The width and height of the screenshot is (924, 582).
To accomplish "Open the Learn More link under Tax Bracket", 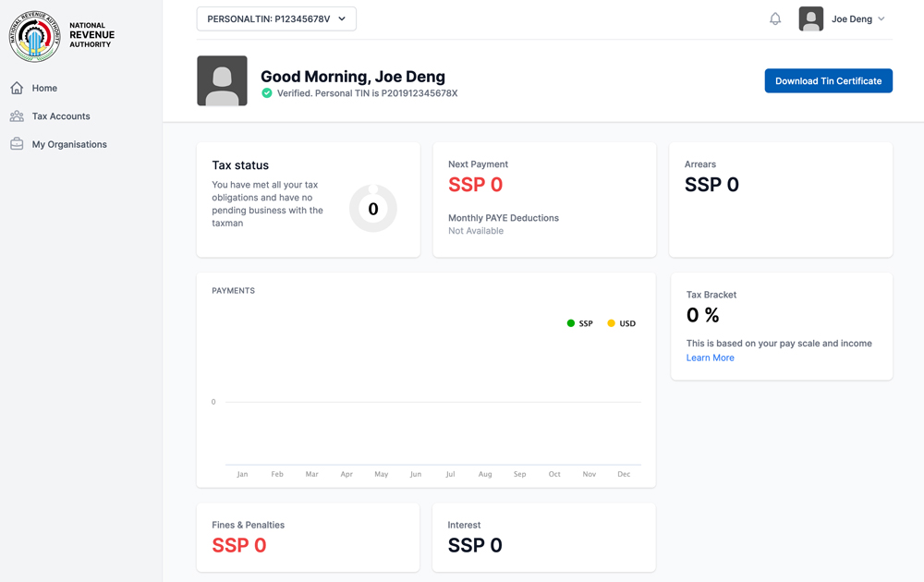I will pos(710,358).
